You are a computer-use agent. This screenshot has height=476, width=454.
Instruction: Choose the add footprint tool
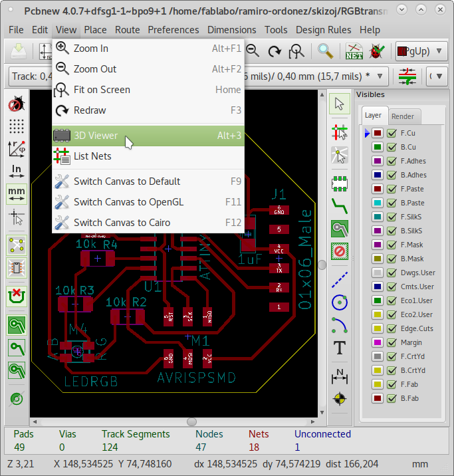(x=339, y=183)
